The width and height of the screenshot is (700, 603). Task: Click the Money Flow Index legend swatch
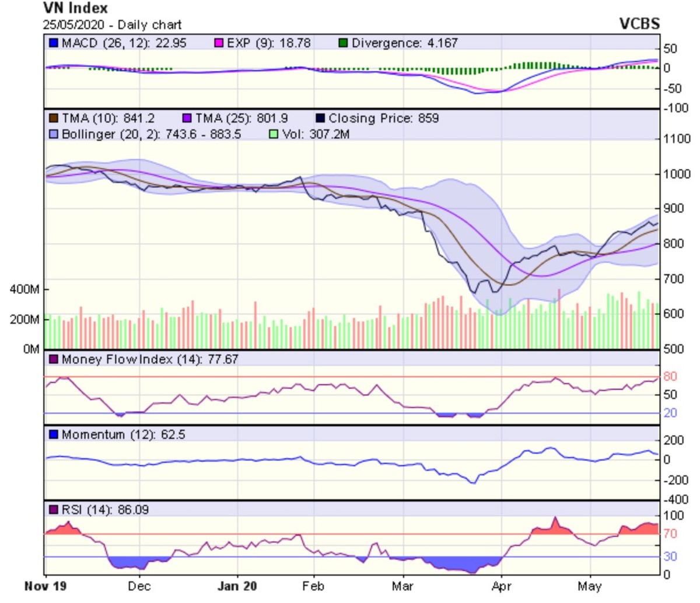tap(54, 359)
